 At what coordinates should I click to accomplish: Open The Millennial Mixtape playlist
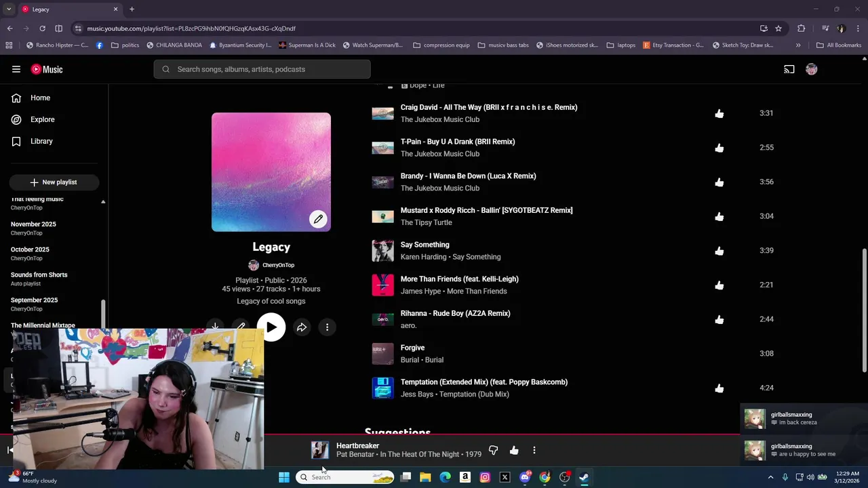tap(43, 325)
